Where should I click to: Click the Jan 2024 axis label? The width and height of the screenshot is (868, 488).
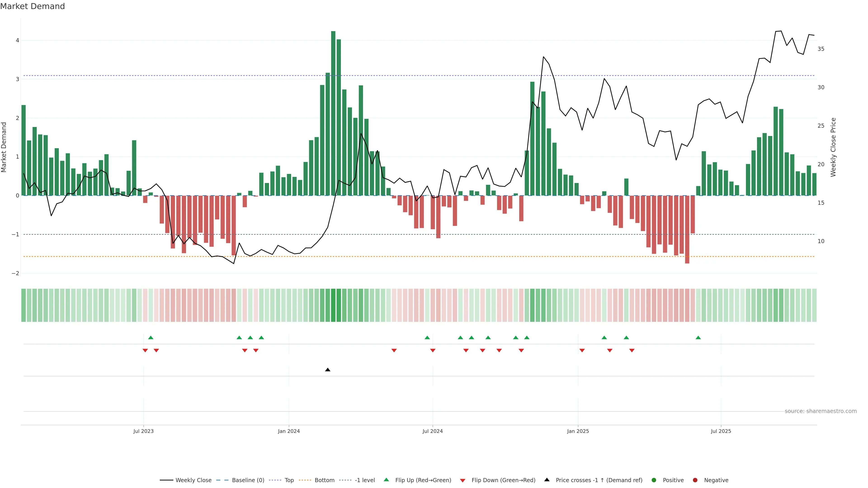(289, 432)
